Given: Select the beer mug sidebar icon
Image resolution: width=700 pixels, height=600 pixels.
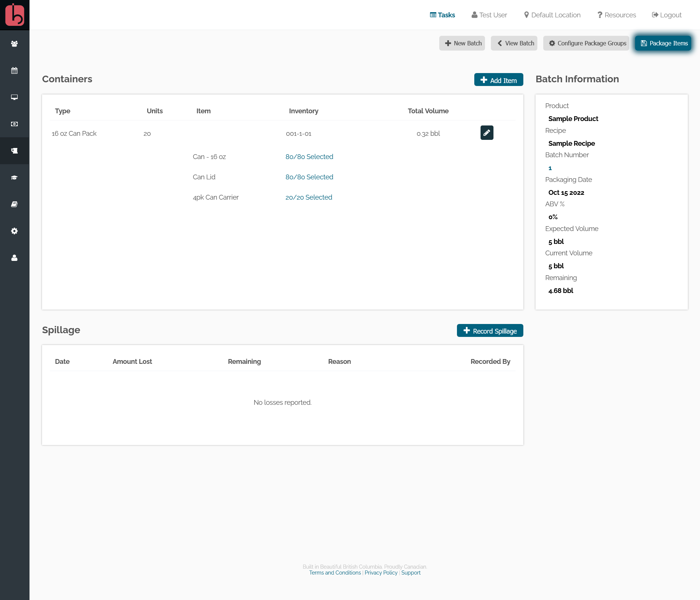Looking at the screenshot, I should pyautogui.click(x=14, y=151).
